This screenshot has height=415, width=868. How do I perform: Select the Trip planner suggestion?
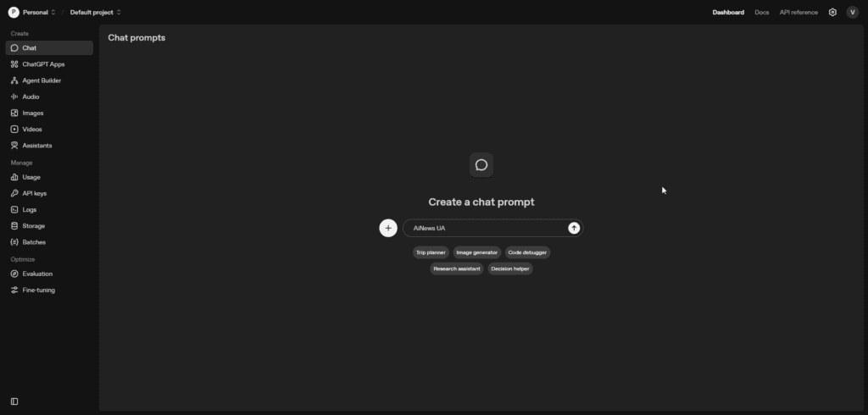431,252
